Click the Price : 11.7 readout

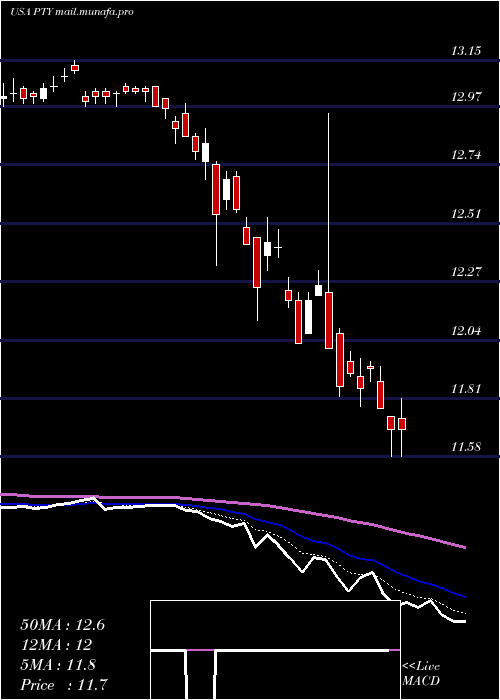[x=63, y=684]
